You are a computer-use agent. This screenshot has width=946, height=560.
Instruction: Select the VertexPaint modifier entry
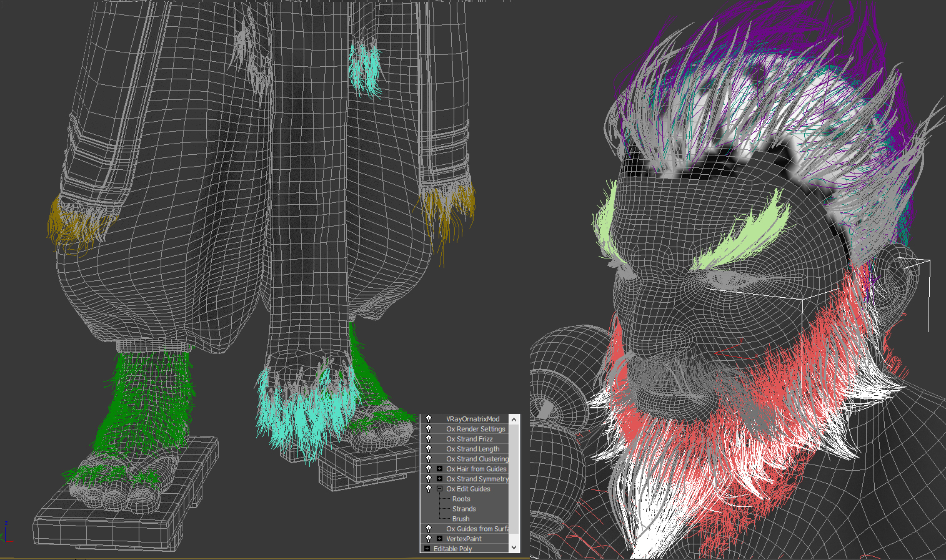(464, 539)
